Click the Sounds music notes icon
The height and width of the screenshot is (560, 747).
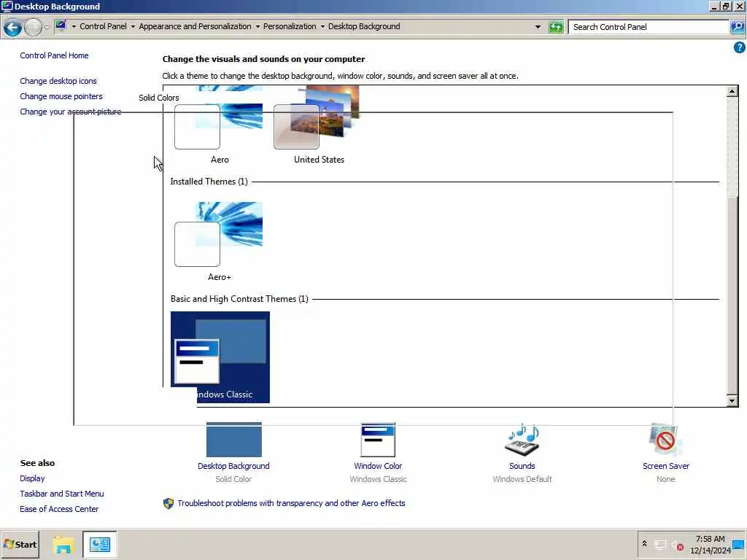click(x=522, y=440)
